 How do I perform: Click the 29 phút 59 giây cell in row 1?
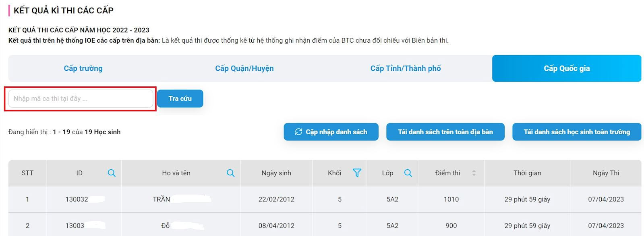point(527,199)
